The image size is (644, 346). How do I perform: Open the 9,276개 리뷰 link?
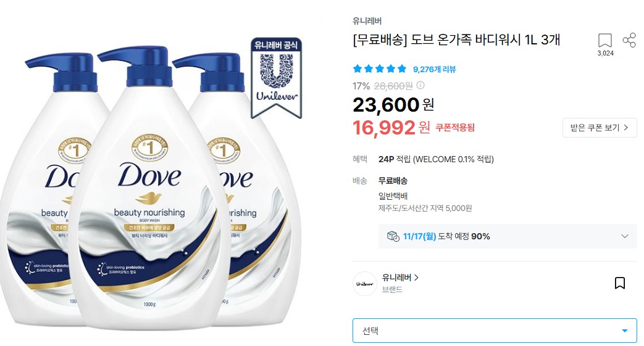(x=434, y=69)
